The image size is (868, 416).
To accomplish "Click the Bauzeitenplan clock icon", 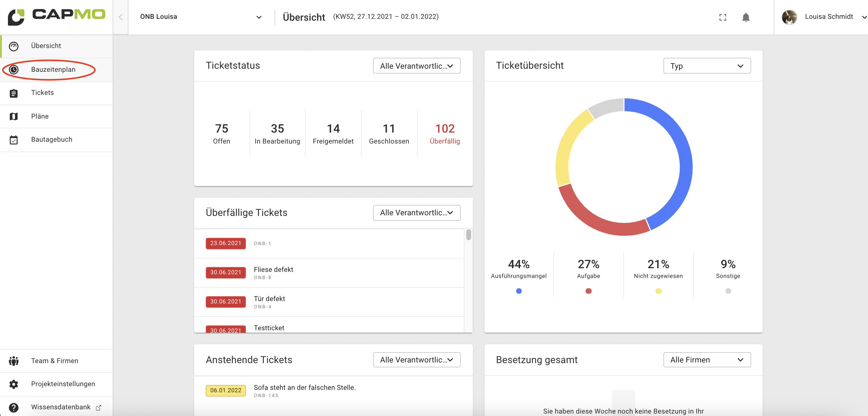I will pyautogui.click(x=14, y=70).
